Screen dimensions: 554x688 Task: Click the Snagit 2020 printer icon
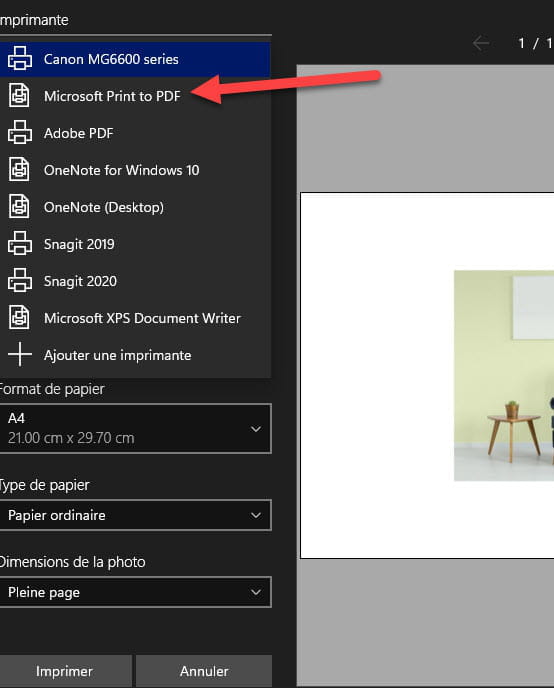(20, 280)
